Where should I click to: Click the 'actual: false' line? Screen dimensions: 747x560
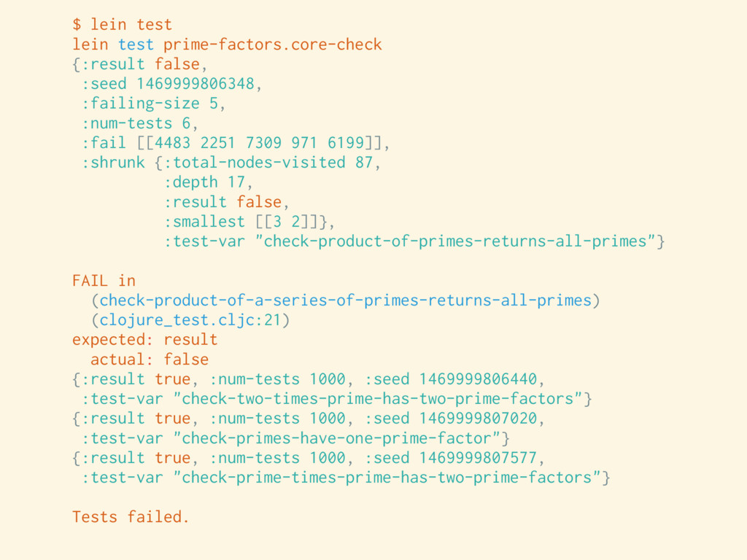click(x=150, y=359)
